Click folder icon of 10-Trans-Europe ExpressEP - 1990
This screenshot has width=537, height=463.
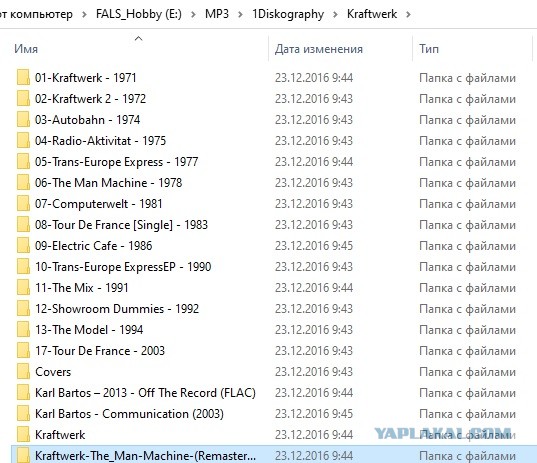[23, 266]
